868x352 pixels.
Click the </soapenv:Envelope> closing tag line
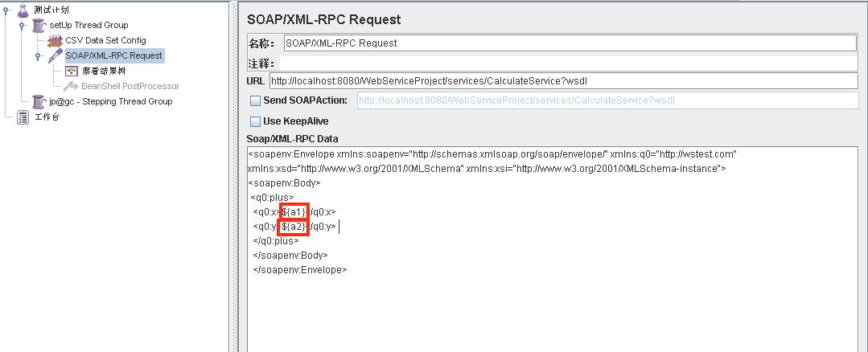point(300,270)
